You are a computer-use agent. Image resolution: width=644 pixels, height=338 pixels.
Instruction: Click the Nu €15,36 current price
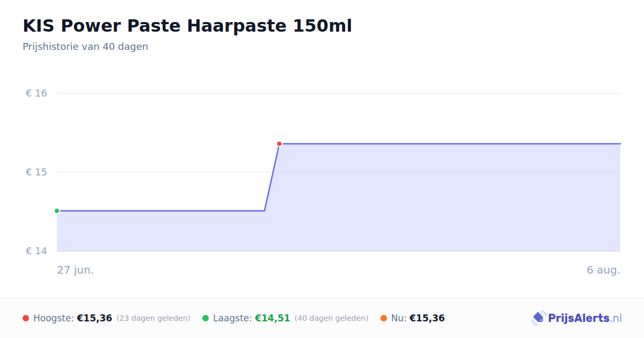[x=427, y=318]
